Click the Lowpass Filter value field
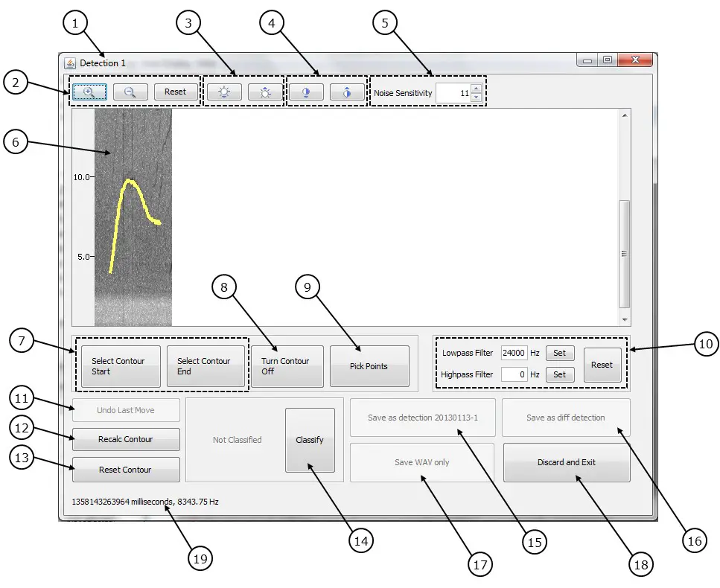This screenshot has height=588, width=720. coord(514,353)
